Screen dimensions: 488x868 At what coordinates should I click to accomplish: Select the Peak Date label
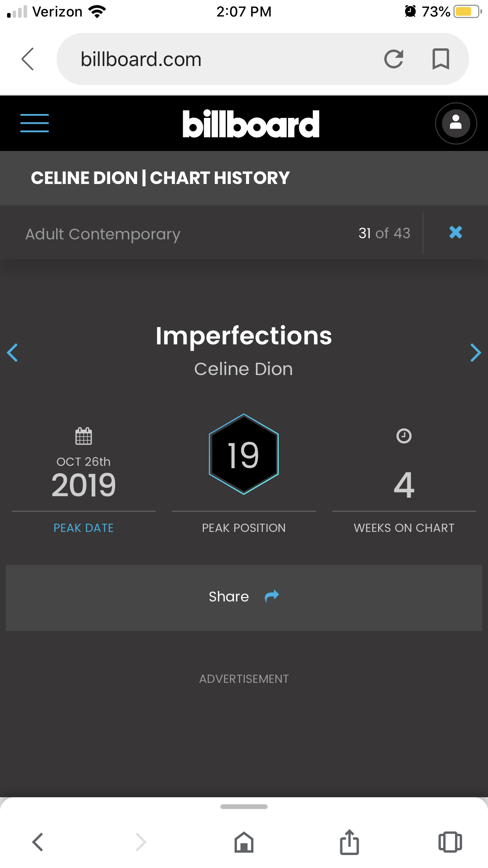pyautogui.click(x=83, y=528)
